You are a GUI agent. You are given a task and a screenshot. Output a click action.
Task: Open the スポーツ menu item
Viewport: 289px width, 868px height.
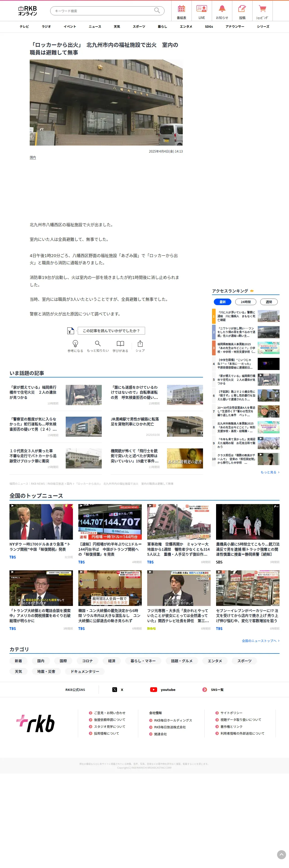tap(139, 27)
